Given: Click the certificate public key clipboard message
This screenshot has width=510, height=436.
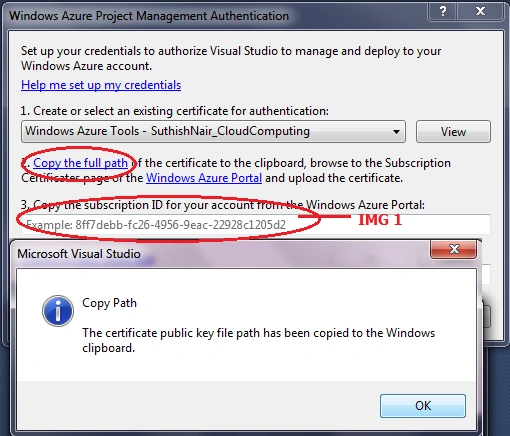Looking at the screenshot, I should [x=258, y=340].
